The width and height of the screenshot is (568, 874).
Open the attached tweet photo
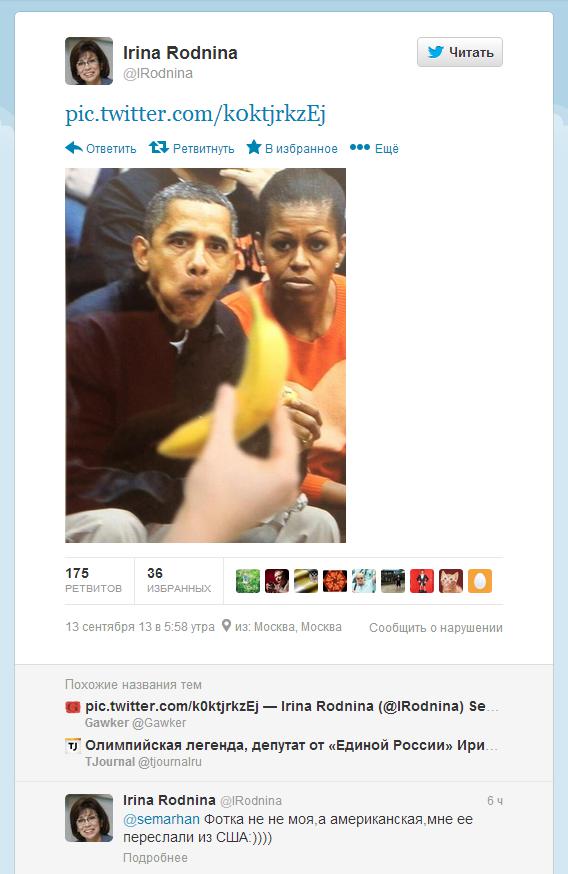[x=206, y=355]
